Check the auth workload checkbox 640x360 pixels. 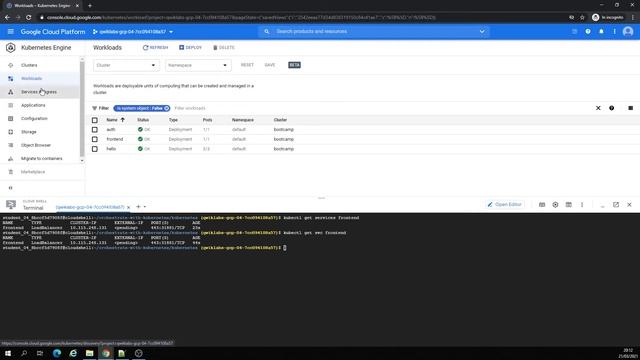95,130
